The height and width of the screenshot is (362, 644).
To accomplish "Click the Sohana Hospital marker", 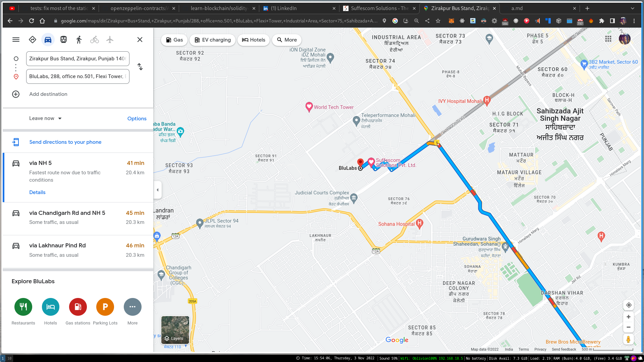I will (419, 223).
